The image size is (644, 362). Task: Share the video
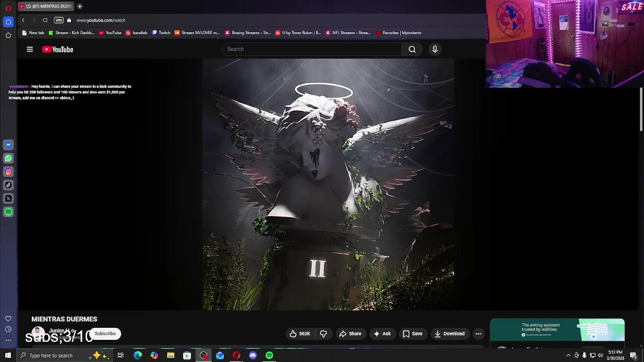click(x=350, y=333)
